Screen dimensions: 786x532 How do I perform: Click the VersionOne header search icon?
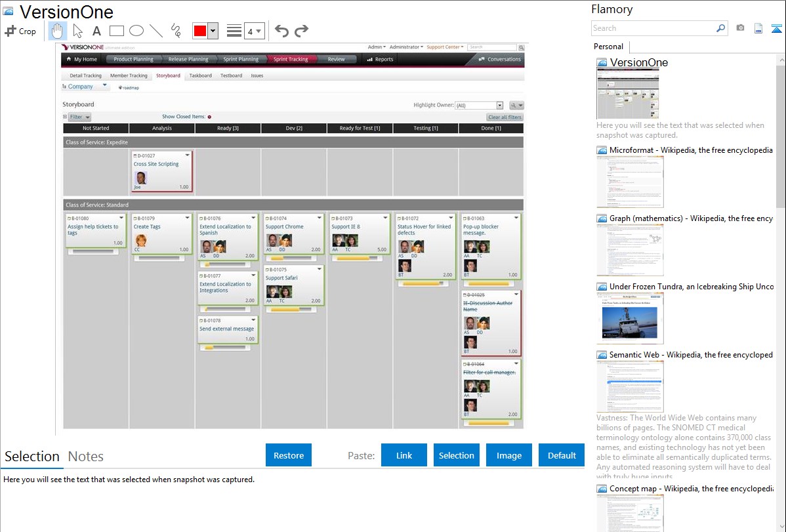pyautogui.click(x=522, y=48)
